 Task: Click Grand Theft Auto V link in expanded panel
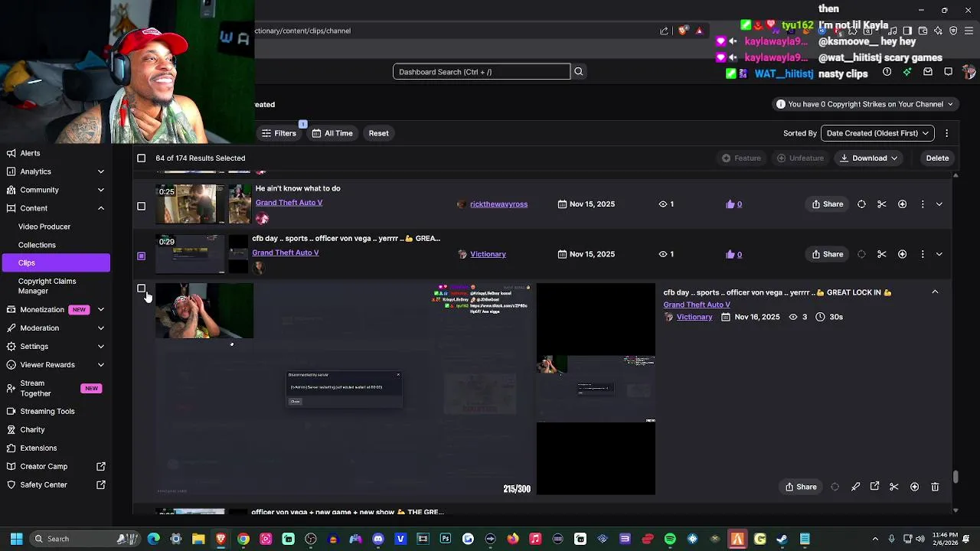697,305
